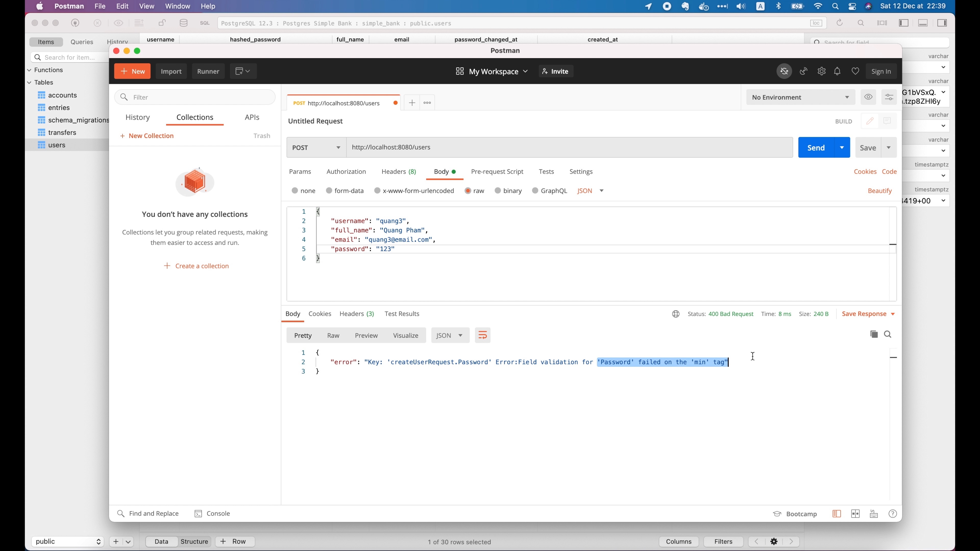Open the POST method dropdown
Screen dimensions: 980x551
coord(316,147)
